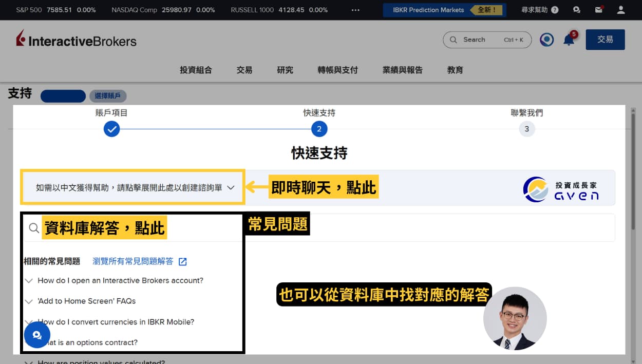Screen dimensions: 642x364
Task: Click step 3 circle in progress bar
Action: (526, 129)
